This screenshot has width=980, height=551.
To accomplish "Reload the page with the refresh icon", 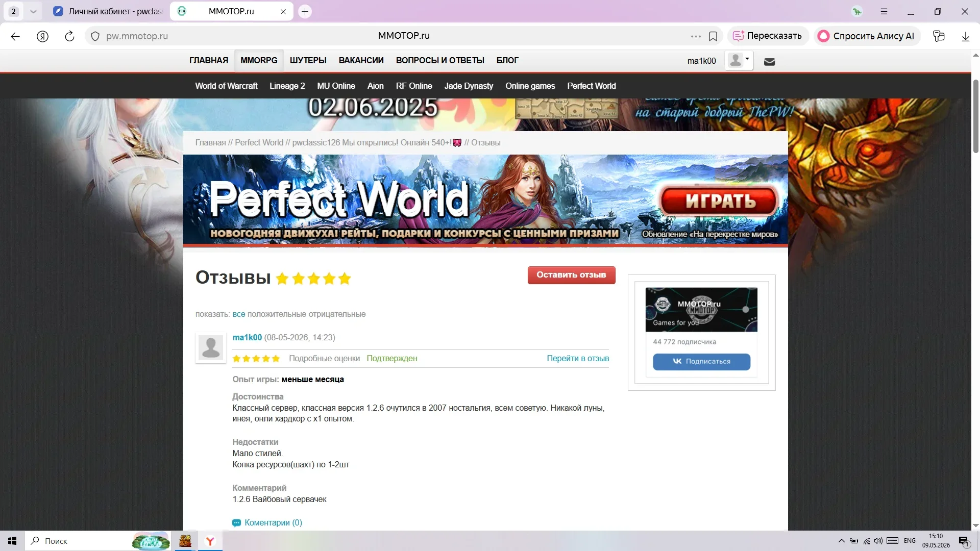I will click(69, 36).
